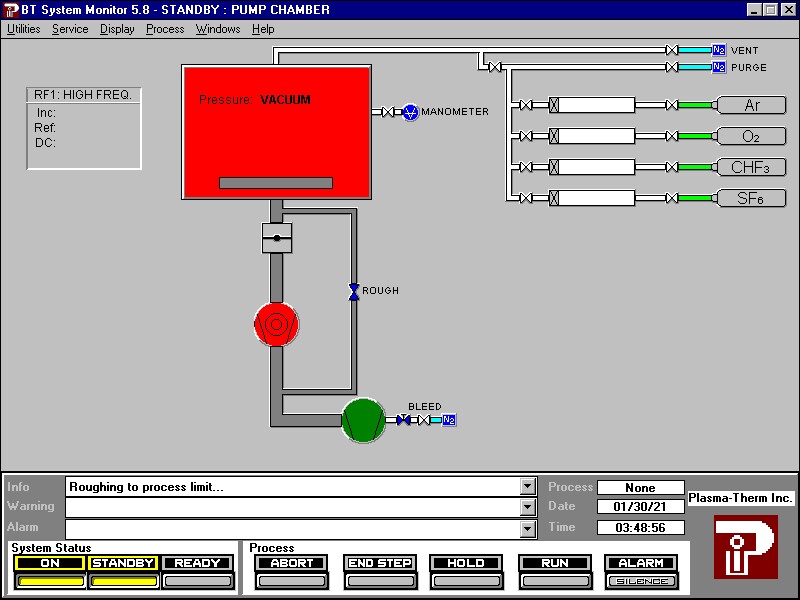Screen dimensions: 800x600
Task: Open the Process menu
Action: pos(164,29)
